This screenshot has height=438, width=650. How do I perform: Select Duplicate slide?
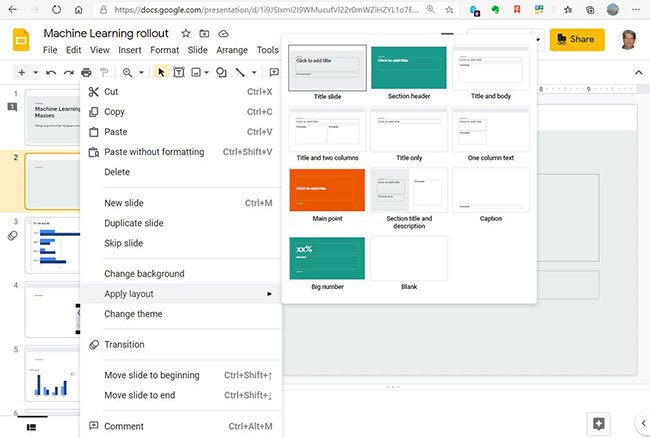(x=181, y=223)
